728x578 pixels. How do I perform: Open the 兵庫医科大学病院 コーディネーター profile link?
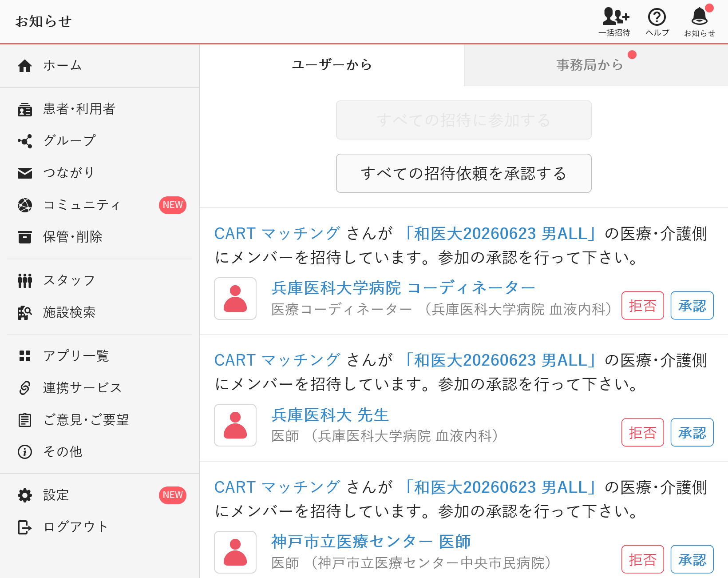click(404, 288)
